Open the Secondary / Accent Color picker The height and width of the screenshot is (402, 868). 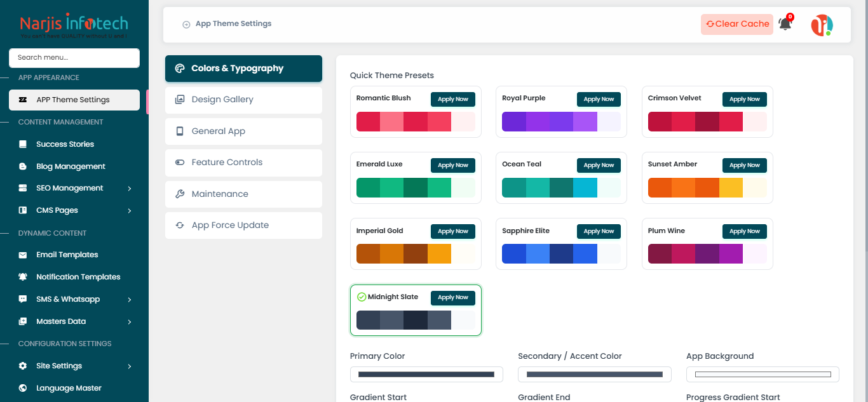point(595,375)
